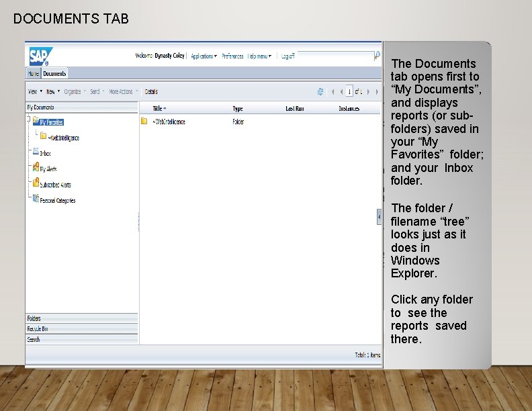This screenshot has height=411, width=532.
Task: Click the page number input box
Action: click(349, 91)
